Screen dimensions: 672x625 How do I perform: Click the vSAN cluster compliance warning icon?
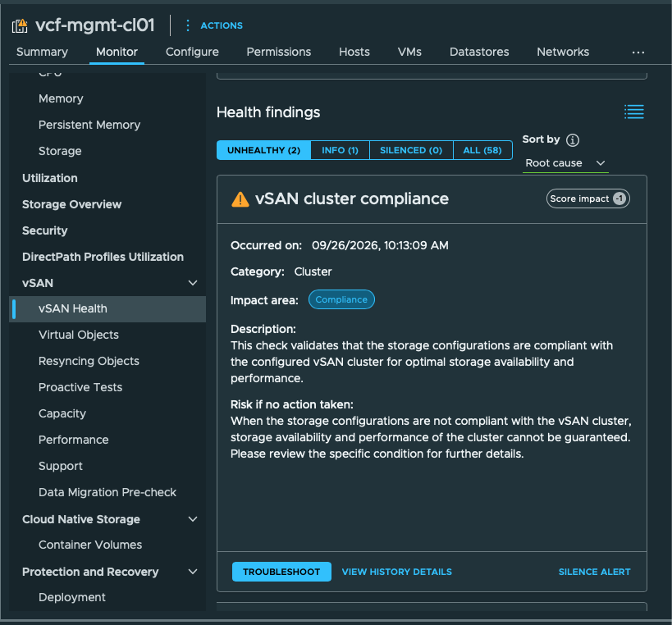[240, 199]
